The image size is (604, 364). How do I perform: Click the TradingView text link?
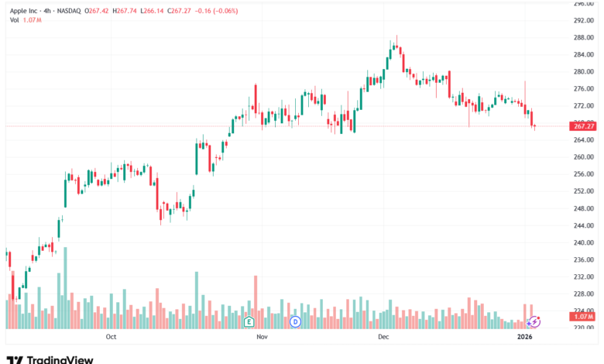pos(60,359)
